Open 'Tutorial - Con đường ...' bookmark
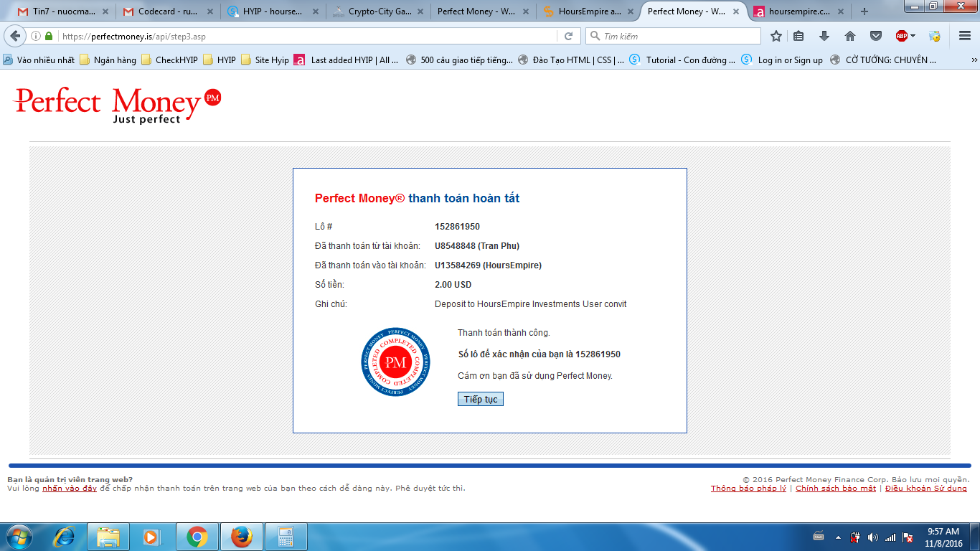 click(682, 60)
